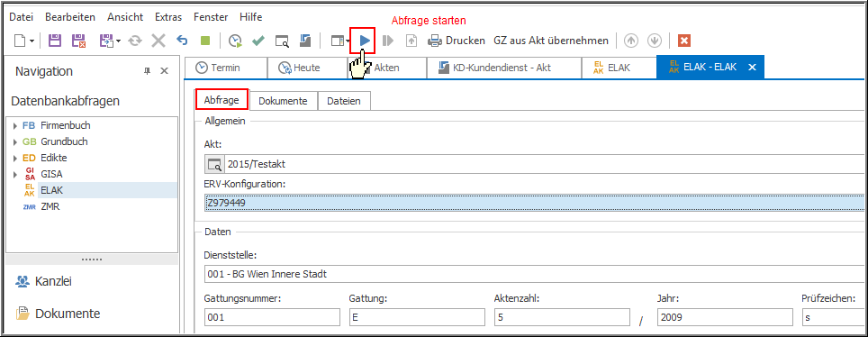Screen dimensions: 868x337
Task: Click the printer icon labeled Drucken
Action: coord(435,41)
